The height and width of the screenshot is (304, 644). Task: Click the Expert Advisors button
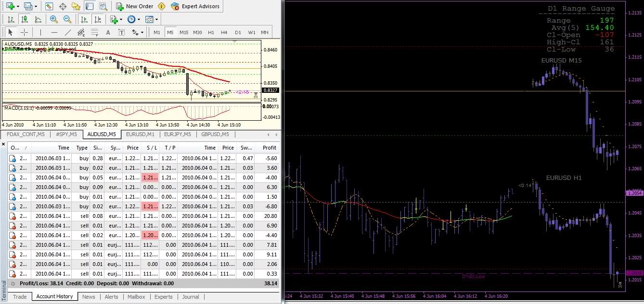[x=195, y=6]
